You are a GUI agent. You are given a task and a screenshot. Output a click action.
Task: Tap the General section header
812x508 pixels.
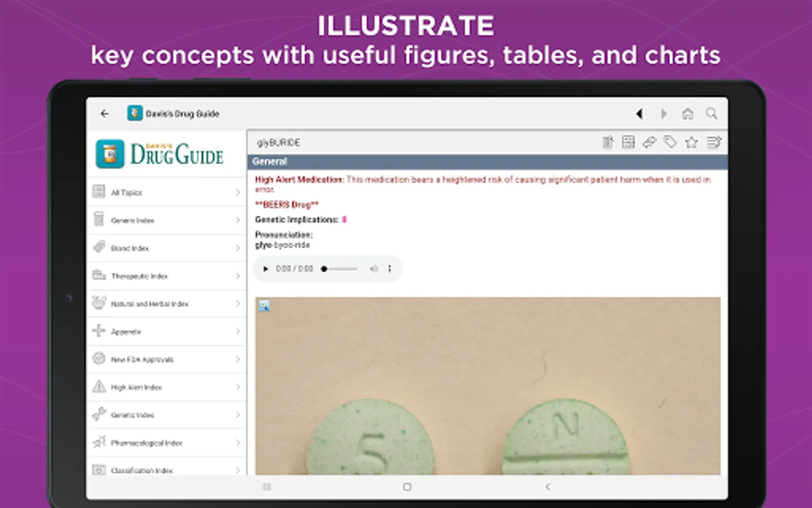[x=487, y=161]
